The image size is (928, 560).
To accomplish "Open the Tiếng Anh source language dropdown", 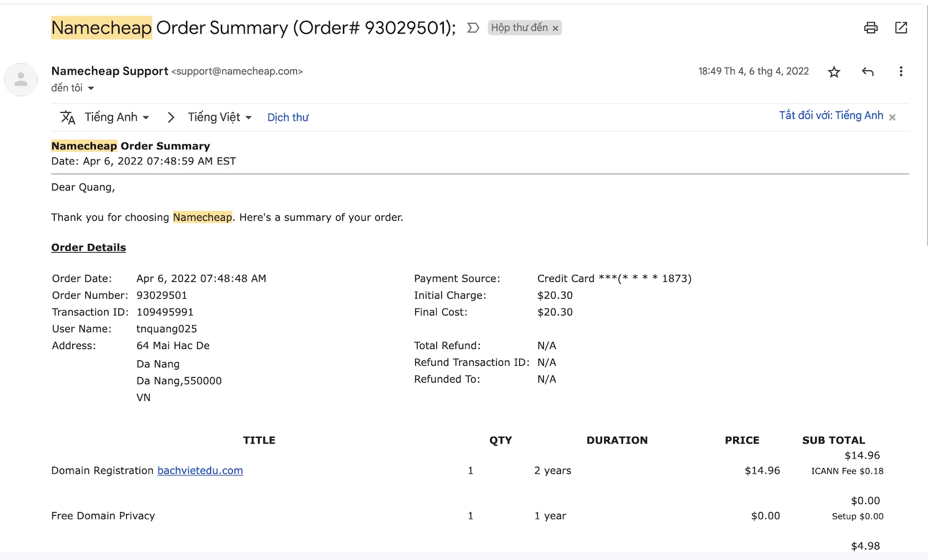I will pos(117,117).
